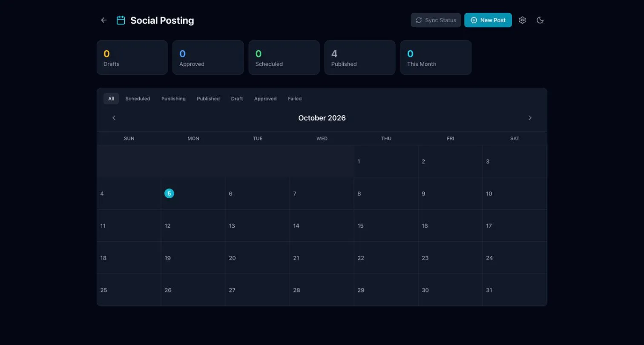Open settings via the gear icon
Screen dimensions: 644x345
(523, 20)
